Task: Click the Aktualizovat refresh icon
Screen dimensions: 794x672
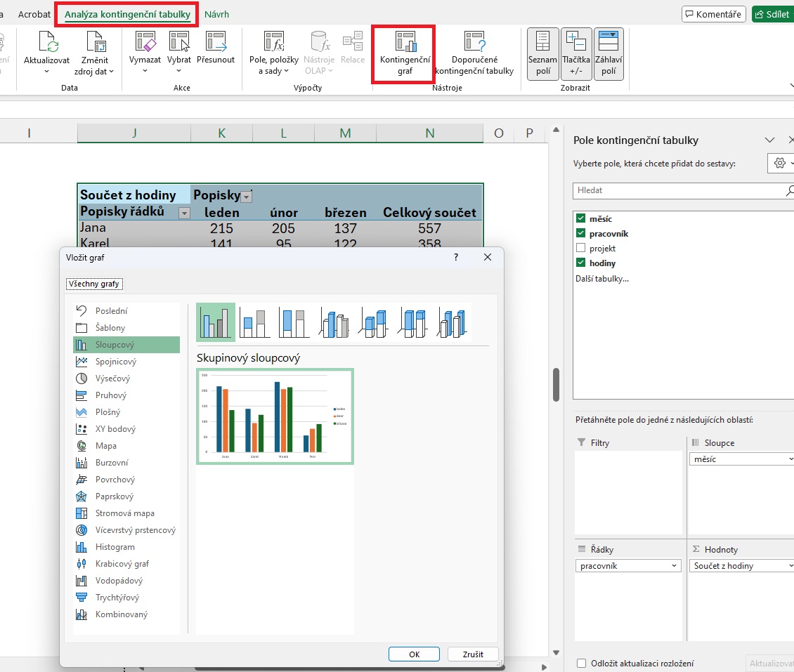Action: tap(46, 43)
